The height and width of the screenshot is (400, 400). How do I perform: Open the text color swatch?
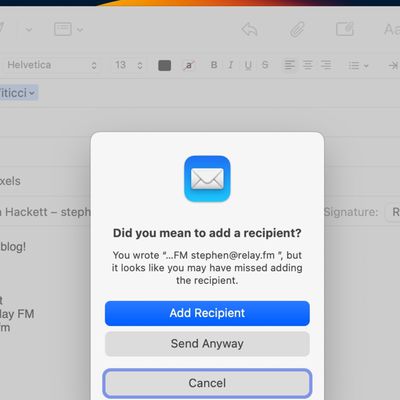click(x=164, y=65)
